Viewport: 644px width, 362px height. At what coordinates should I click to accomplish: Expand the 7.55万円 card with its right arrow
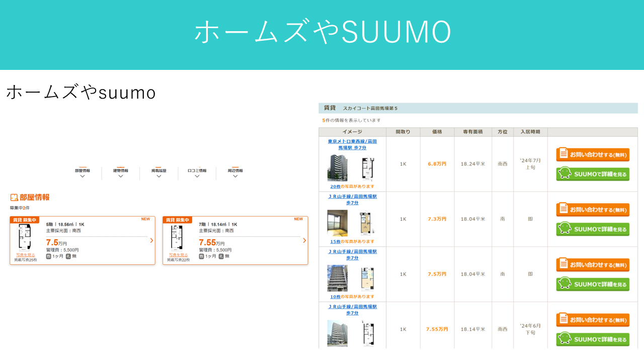[304, 240]
